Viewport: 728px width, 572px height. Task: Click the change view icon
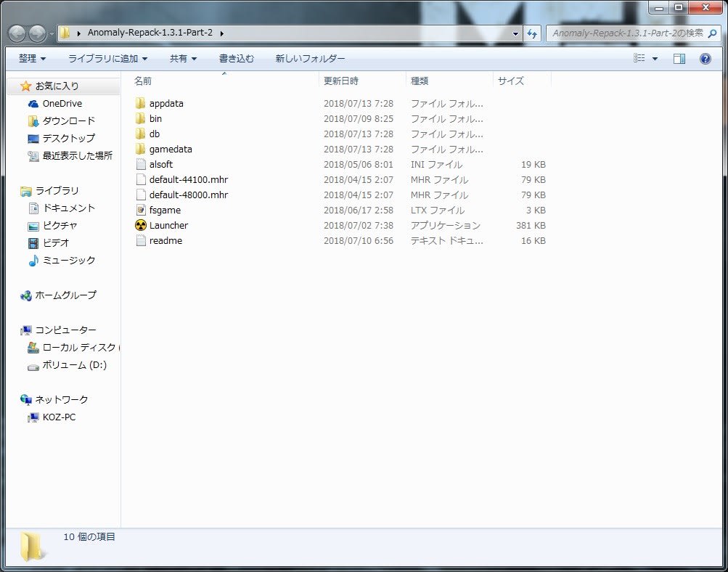point(639,58)
